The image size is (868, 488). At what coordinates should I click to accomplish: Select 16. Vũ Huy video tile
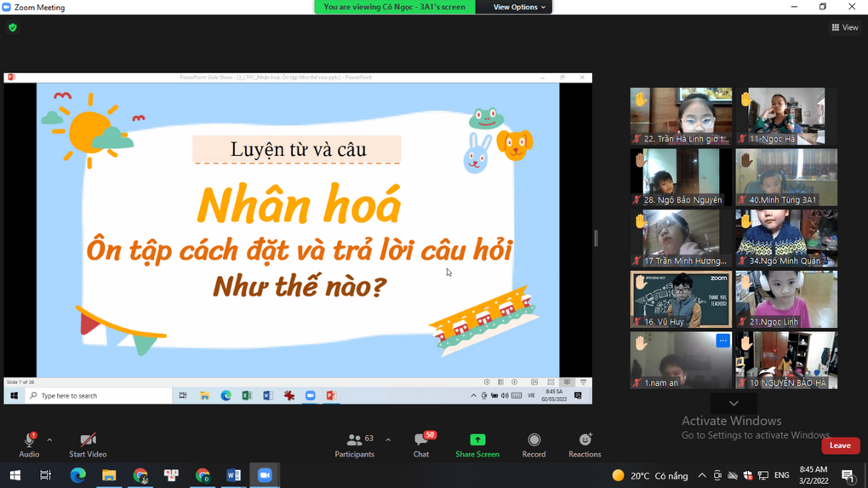coord(681,299)
